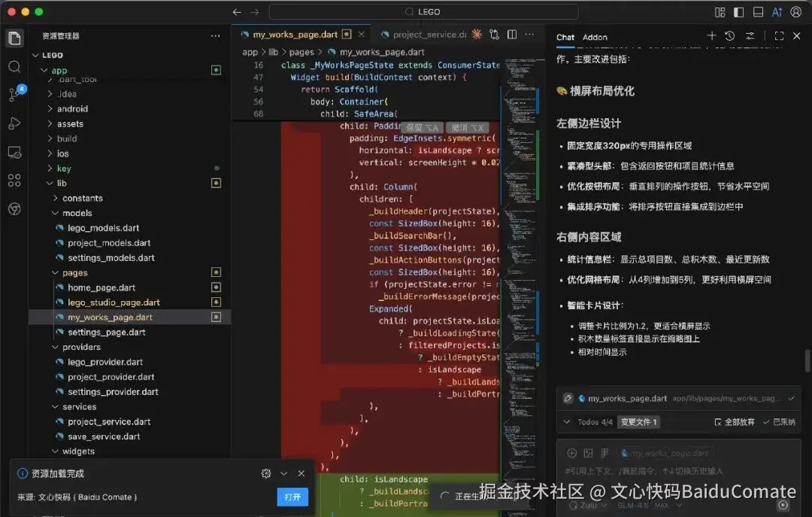Screen dimensions: 812x517
Task: Click 已采纳 accepted button
Action: [779, 422]
